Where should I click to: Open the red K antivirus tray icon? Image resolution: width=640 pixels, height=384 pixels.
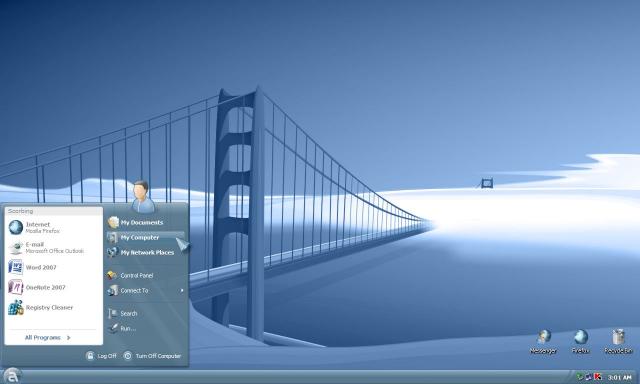(598, 377)
